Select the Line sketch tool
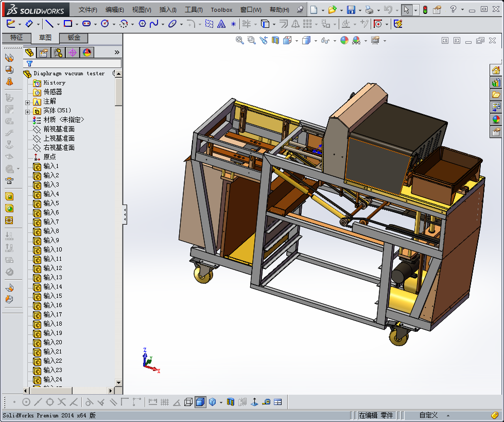504x422 pixels. tap(49, 24)
